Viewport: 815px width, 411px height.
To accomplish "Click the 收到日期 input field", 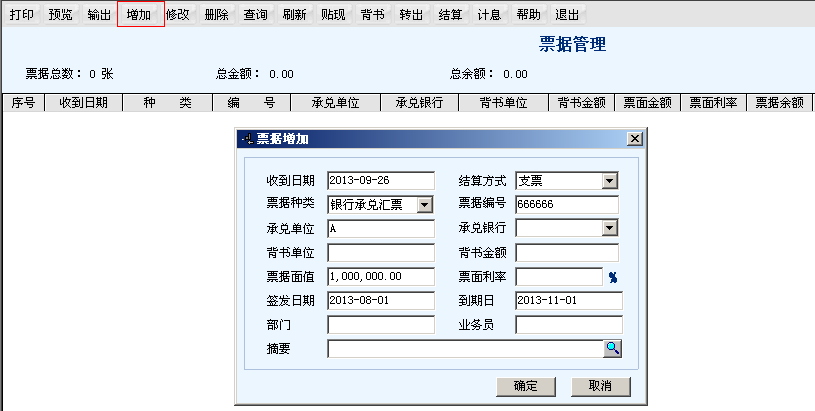I will coord(381,181).
